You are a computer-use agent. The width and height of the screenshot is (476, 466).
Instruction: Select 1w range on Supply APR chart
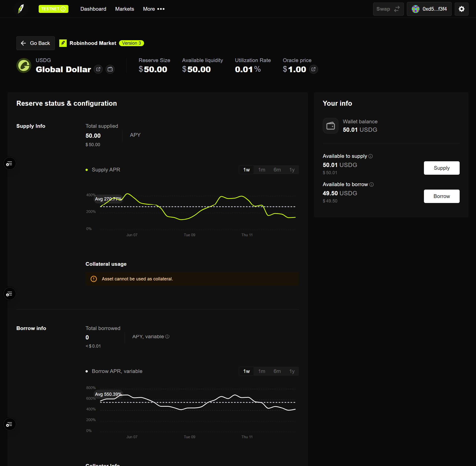(x=246, y=170)
